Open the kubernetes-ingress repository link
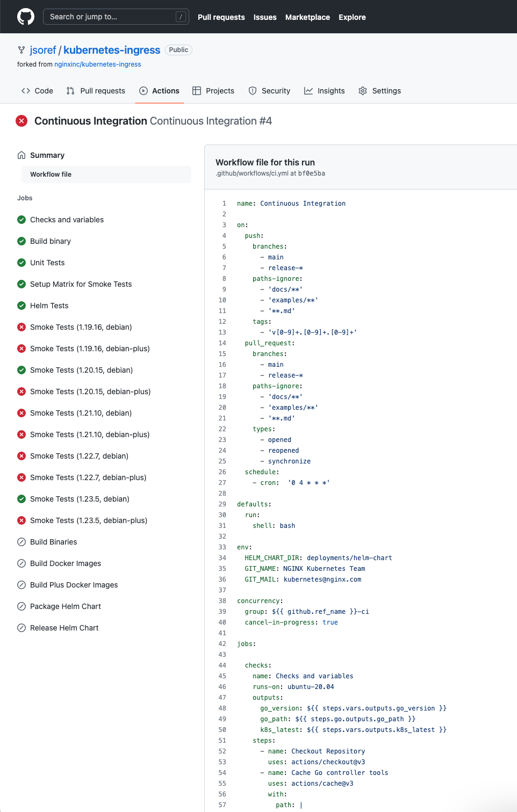 coord(112,50)
